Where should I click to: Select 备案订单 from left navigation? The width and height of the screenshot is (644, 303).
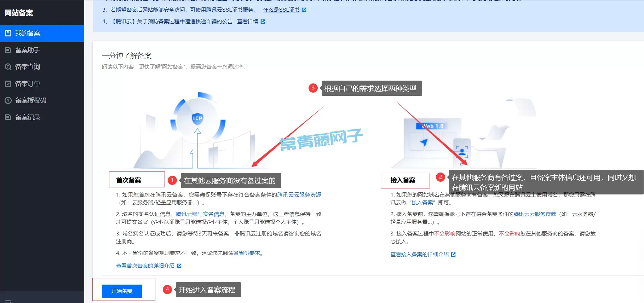coord(28,84)
